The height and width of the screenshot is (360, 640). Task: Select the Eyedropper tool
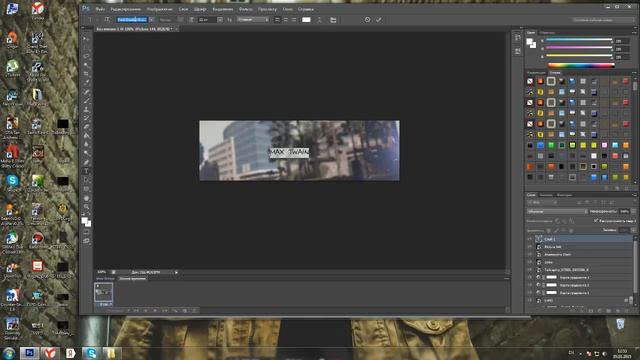tap(86, 82)
